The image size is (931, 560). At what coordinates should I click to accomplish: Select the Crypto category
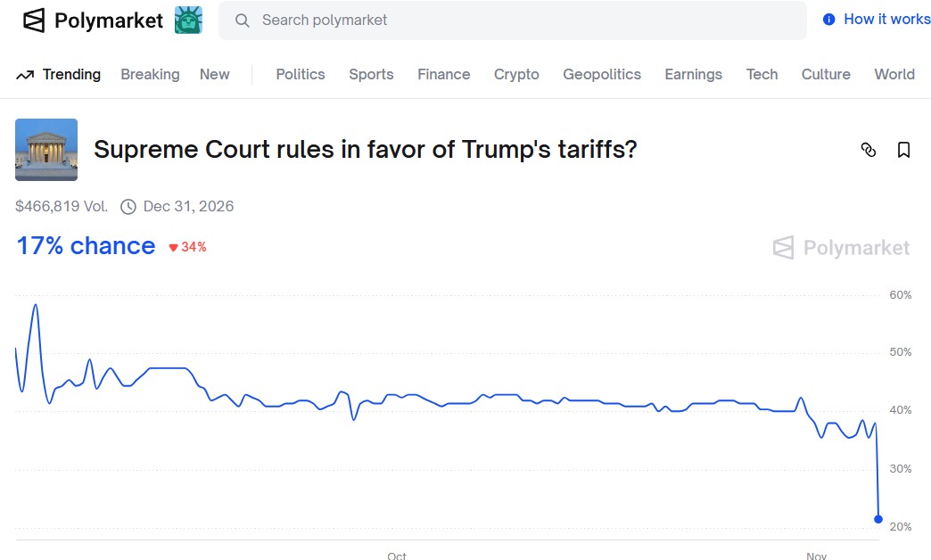516,75
